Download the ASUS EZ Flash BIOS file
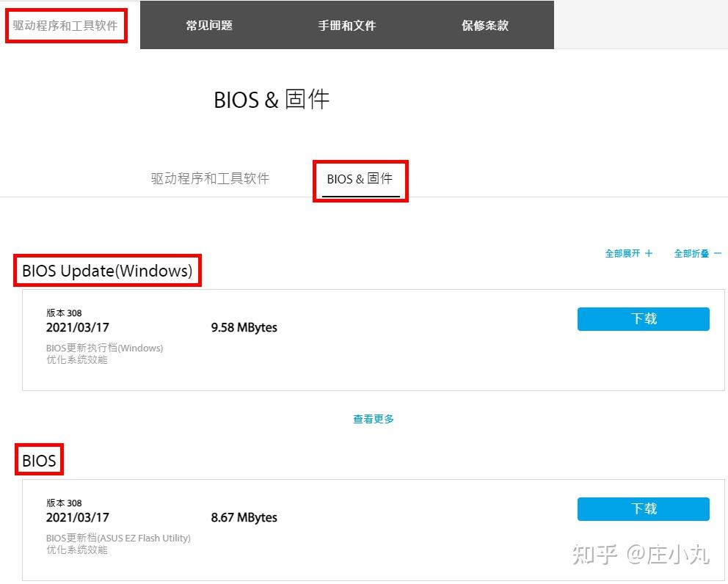 pos(642,508)
